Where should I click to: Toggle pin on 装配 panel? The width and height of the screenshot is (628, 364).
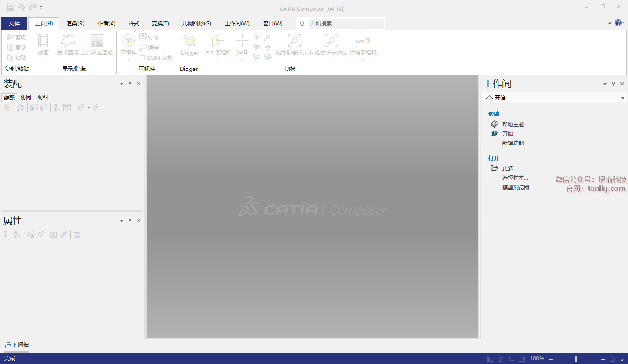130,84
